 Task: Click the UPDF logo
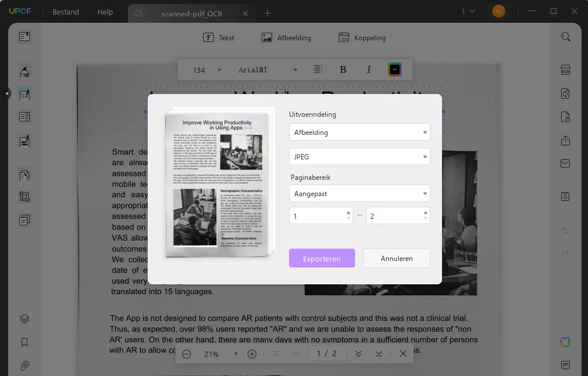coord(20,11)
